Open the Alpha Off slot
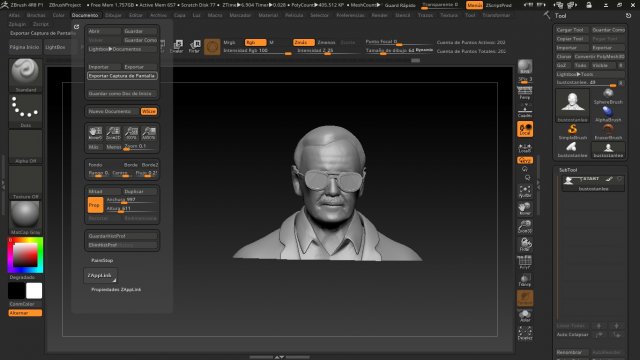This screenshot has width=640, height=360. point(25,146)
